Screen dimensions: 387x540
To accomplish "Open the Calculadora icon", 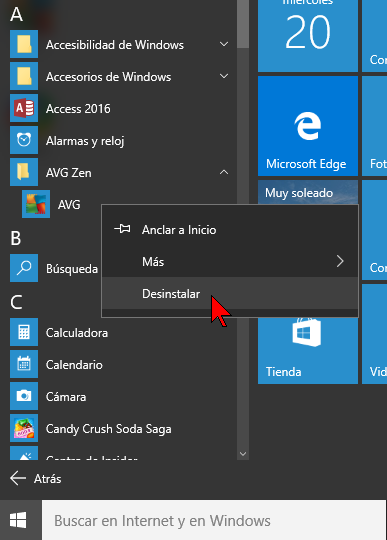I will [x=24, y=332].
